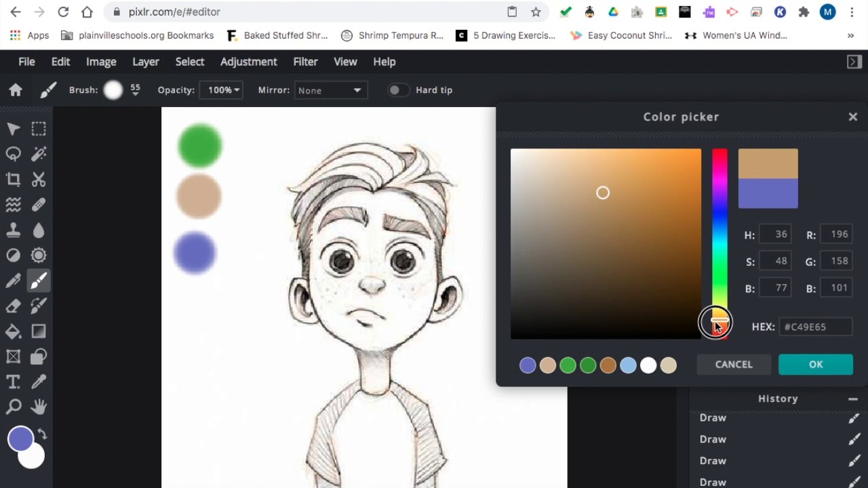Open Baked Stuffed Shrimp bookmark
Image resolution: width=868 pixels, height=488 pixels.
277,35
